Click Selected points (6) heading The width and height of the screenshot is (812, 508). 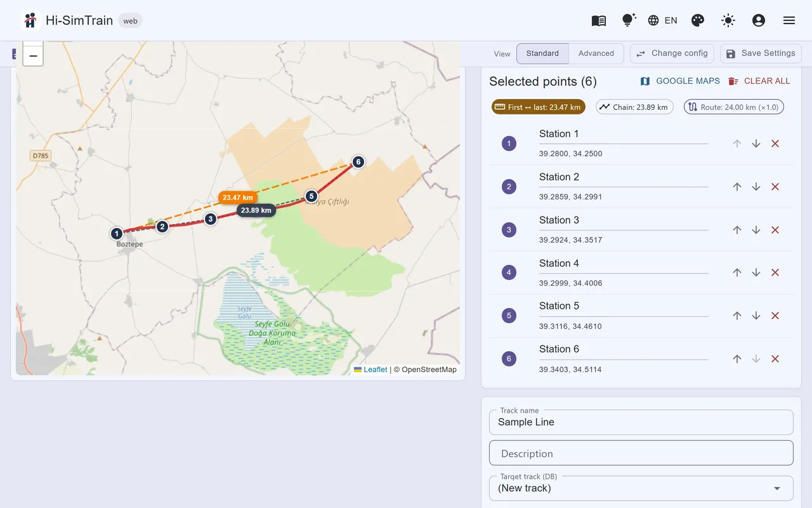click(x=543, y=81)
